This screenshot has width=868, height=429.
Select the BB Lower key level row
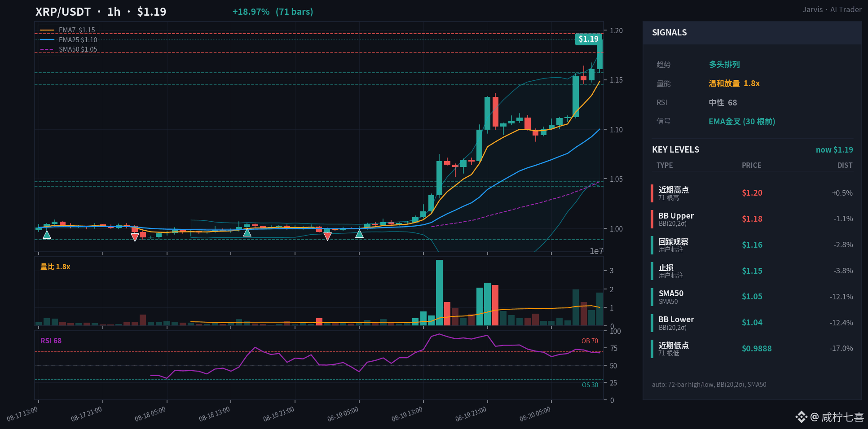(752, 323)
